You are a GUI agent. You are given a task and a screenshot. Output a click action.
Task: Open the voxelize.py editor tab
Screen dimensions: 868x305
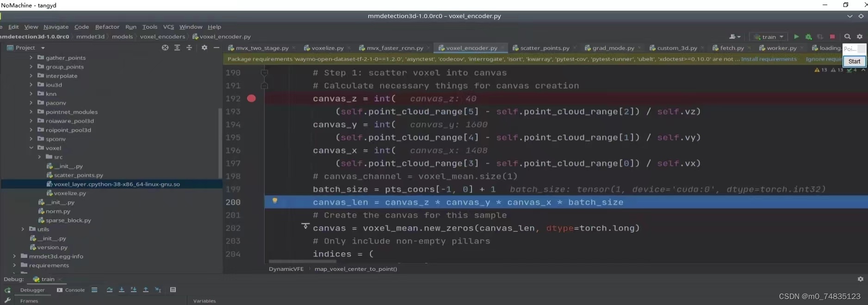328,48
